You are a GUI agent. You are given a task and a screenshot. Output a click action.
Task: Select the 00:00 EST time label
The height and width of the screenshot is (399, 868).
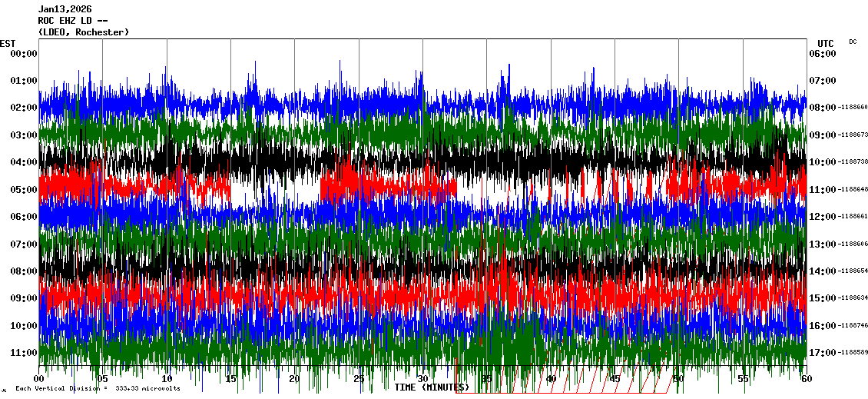pyautogui.click(x=24, y=54)
